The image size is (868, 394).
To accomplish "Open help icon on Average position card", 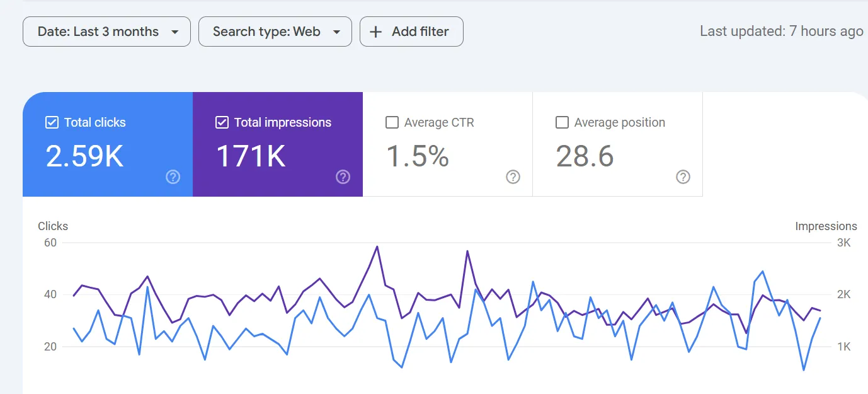I will 683,177.
